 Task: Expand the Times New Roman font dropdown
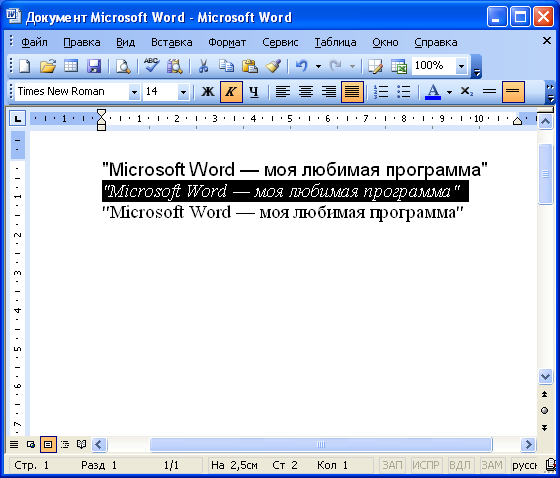click(134, 92)
